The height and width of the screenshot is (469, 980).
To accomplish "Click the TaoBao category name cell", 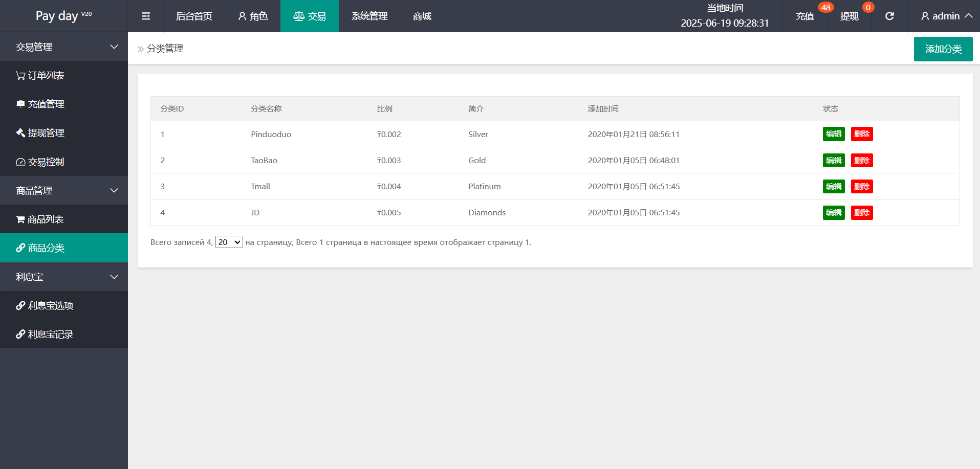I will [x=264, y=160].
